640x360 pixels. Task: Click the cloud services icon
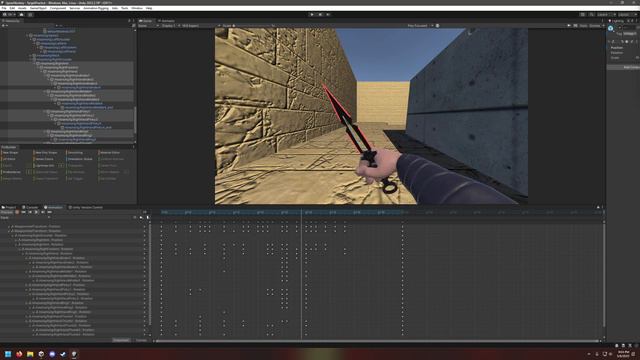[x=22, y=15]
